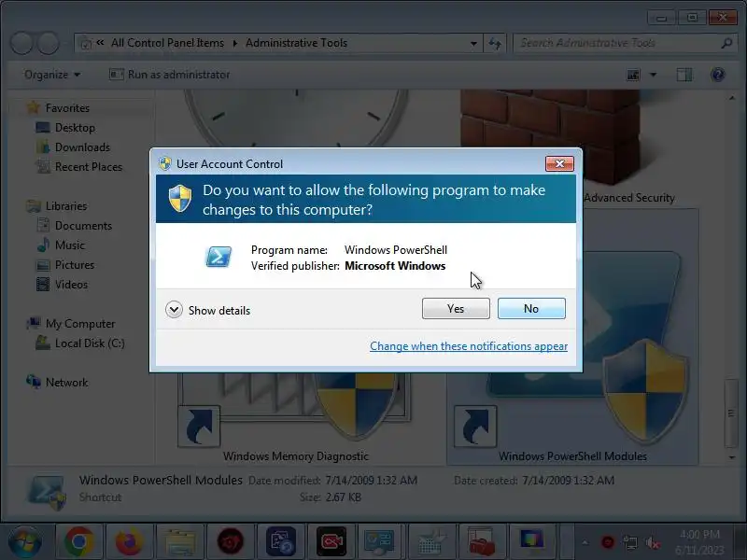The width and height of the screenshot is (747, 560).
Task: Click 'Windows PowerShell' program name text
Action: [396, 250]
